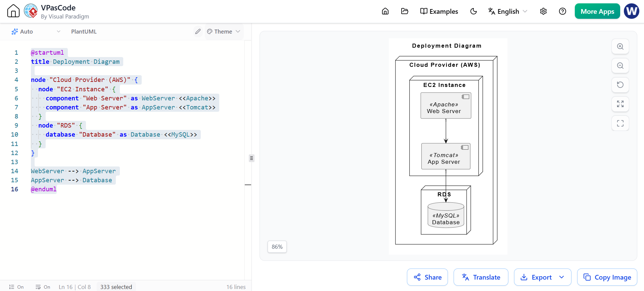The height and width of the screenshot is (291, 644).
Task: Enter fullscreen preview mode
Action: tap(620, 123)
